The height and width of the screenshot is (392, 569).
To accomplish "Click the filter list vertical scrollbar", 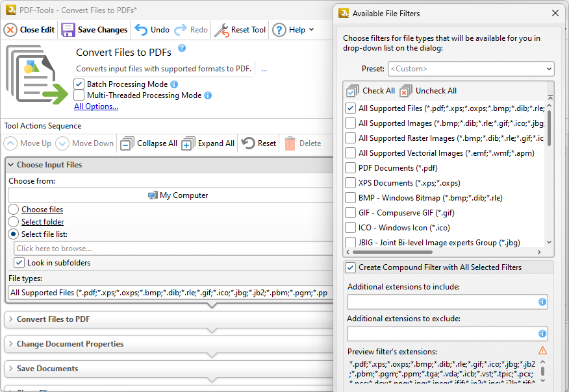I will 550,128.
